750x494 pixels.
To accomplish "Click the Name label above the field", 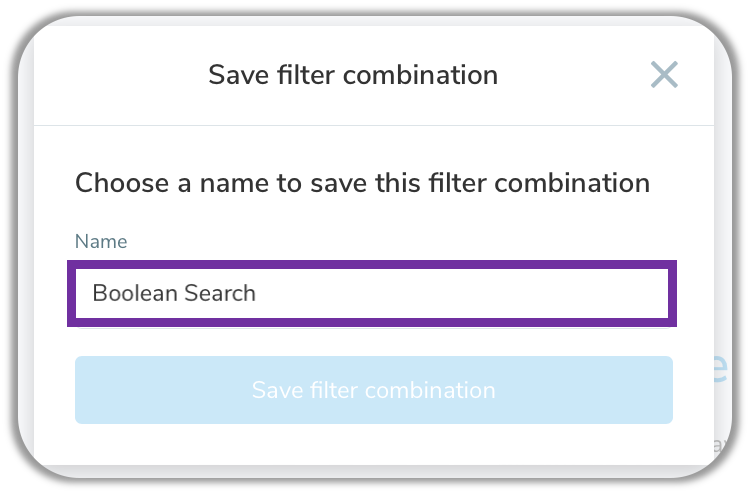I will 101,241.
